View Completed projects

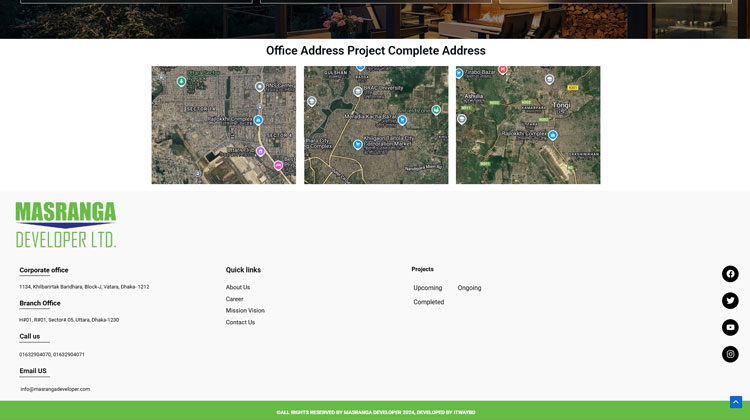(x=429, y=302)
